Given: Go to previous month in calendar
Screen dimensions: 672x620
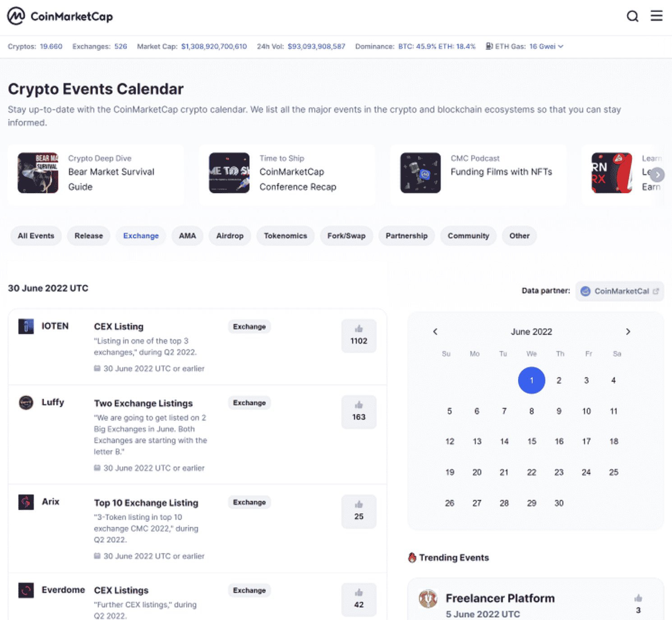Looking at the screenshot, I should [x=435, y=332].
